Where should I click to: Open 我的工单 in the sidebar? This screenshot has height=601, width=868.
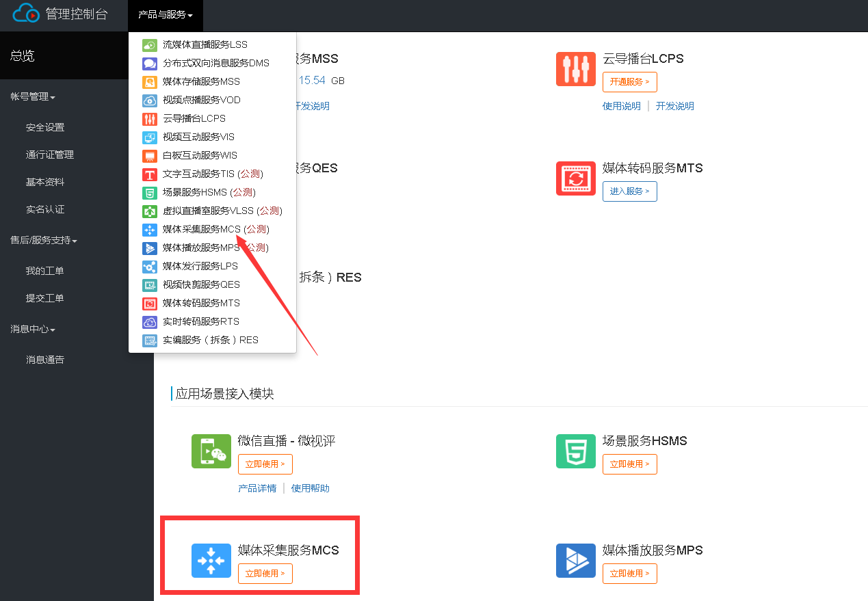click(45, 271)
